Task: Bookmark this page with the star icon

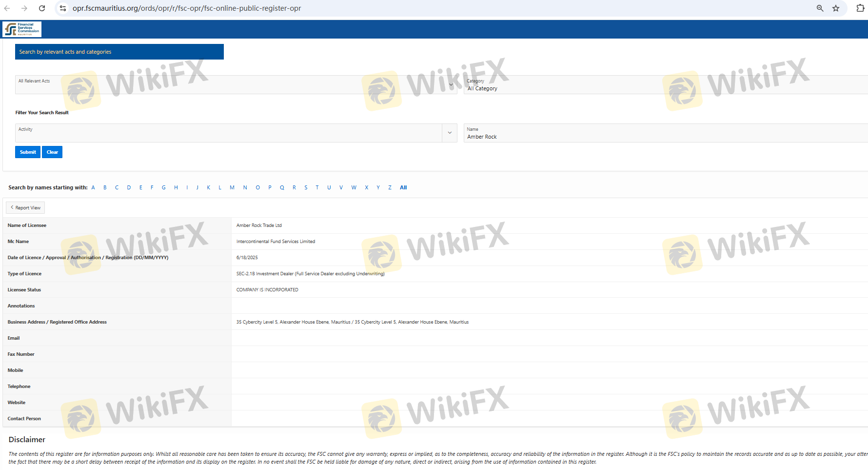Action: [836, 8]
